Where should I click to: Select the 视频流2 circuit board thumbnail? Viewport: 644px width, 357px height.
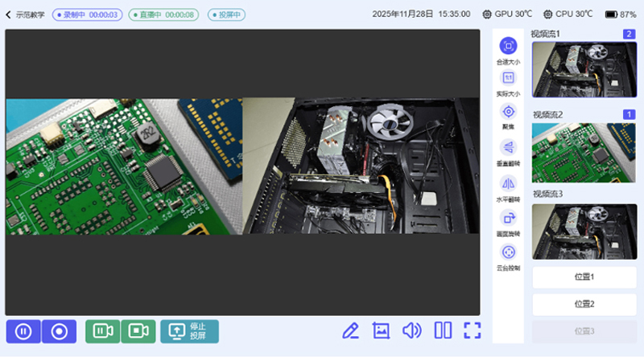click(584, 152)
